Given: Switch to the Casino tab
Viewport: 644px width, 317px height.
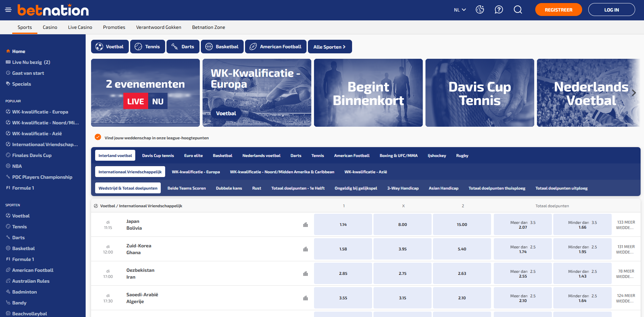Looking at the screenshot, I should [x=50, y=27].
